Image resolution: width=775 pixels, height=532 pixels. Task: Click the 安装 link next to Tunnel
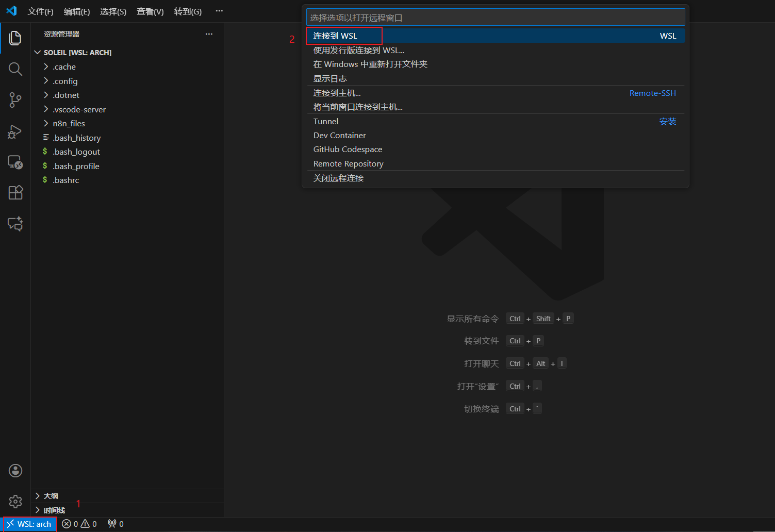point(667,122)
